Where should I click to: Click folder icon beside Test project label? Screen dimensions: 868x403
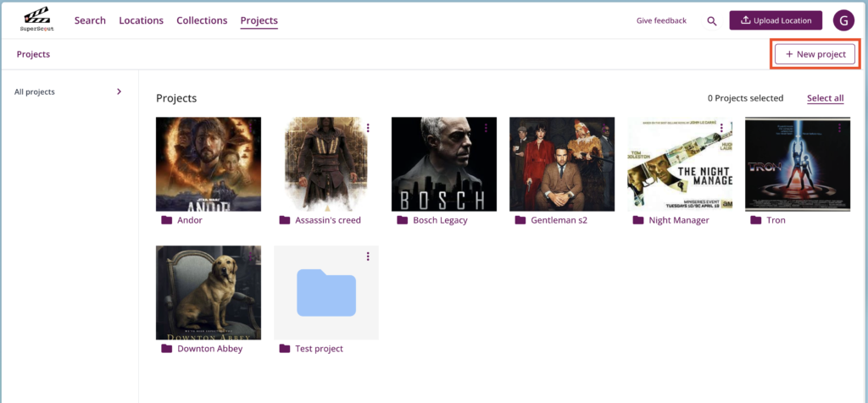(285, 349)
